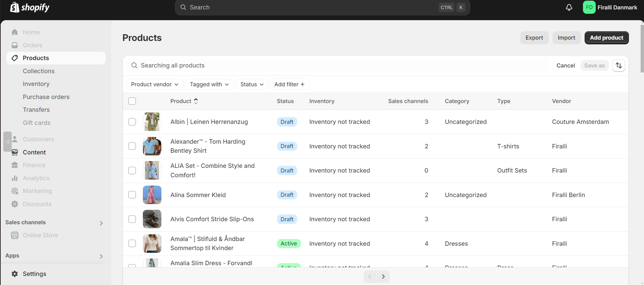This screenshot has height=285, width=644.
Task: Select the Alina Sommer Kleid checkbox
Action: 132,195
